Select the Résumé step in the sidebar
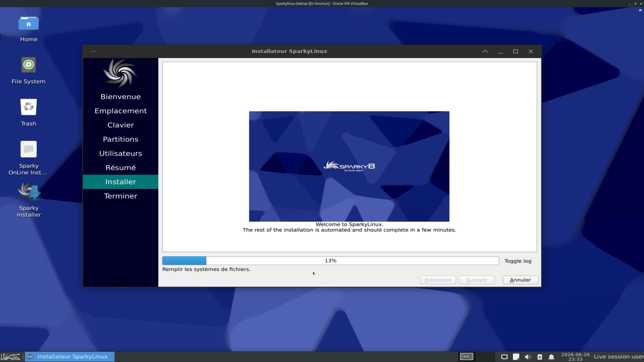This screenshot has height=362, width=644. 121,167
